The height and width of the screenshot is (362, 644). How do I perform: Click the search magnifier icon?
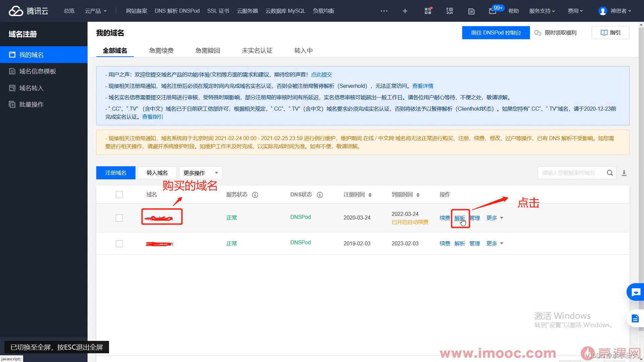click(609, 173)
